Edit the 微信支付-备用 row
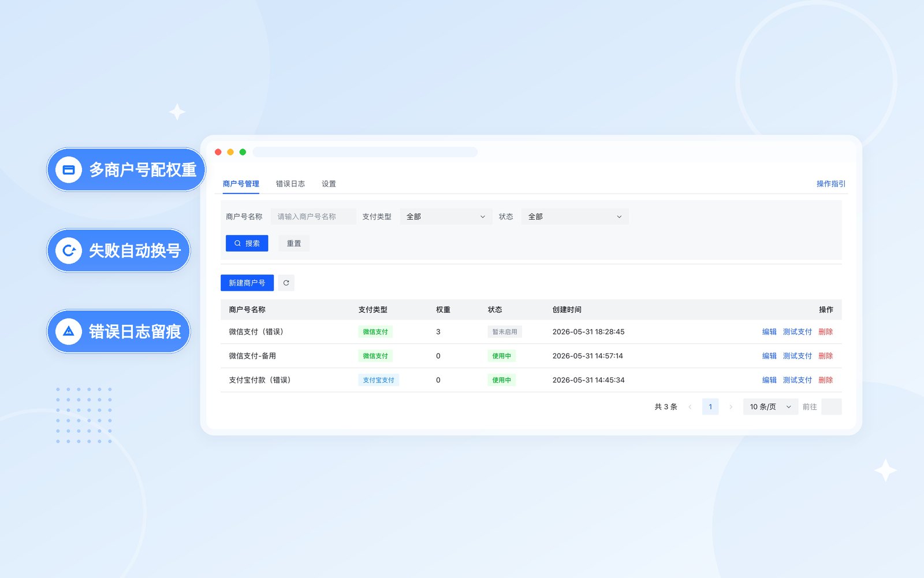Screen dimensions: 924x578 [x=769, y=356]
